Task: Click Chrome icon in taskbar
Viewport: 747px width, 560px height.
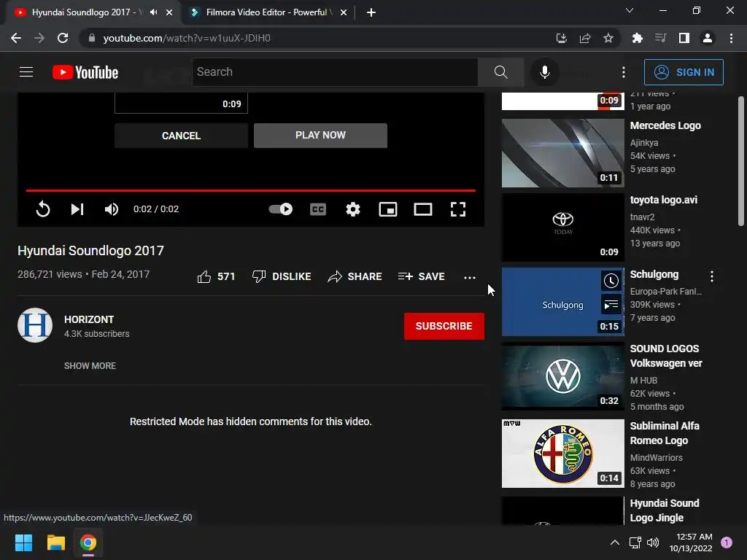Action: click(x=88, y=542)
